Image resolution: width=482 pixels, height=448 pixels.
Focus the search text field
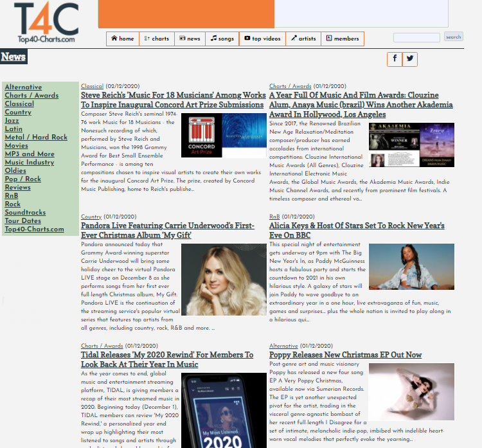point(416,37)
